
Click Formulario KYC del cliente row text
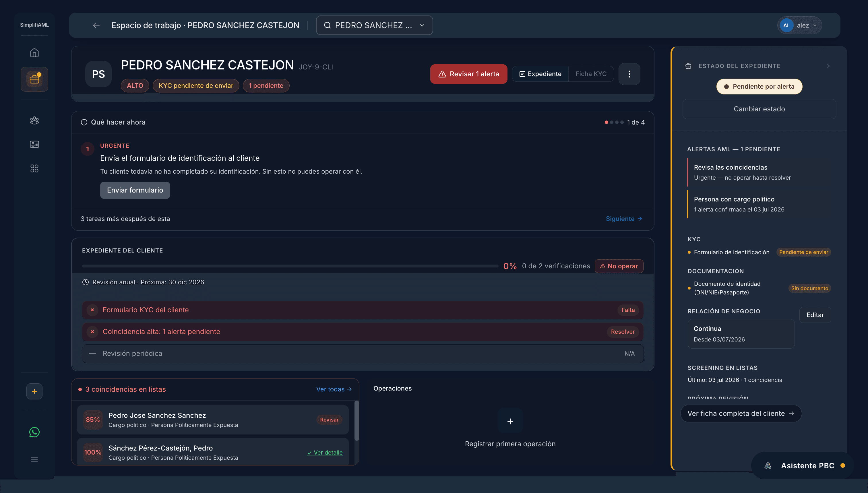[146, 310]
